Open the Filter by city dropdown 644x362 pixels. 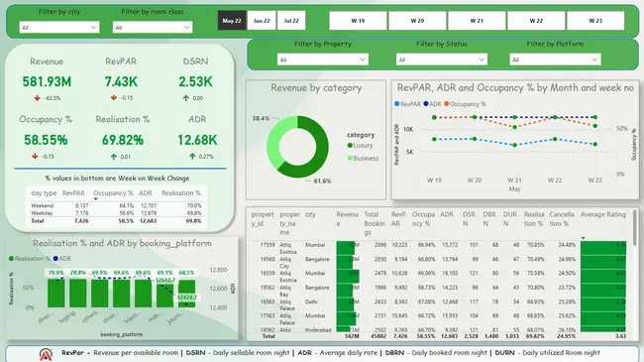[59, 28]
